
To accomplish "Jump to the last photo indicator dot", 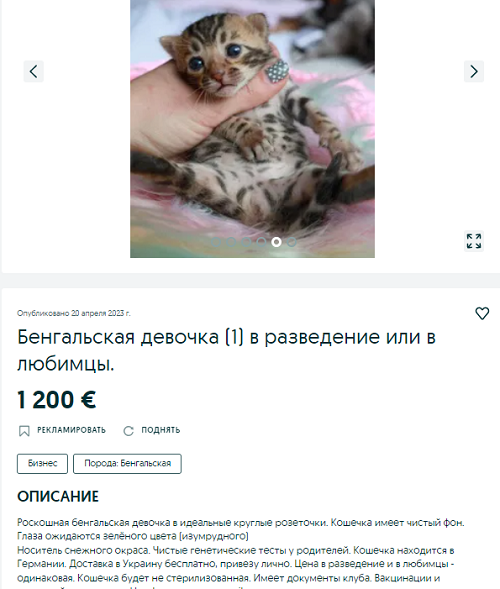I will coord(292,242).
